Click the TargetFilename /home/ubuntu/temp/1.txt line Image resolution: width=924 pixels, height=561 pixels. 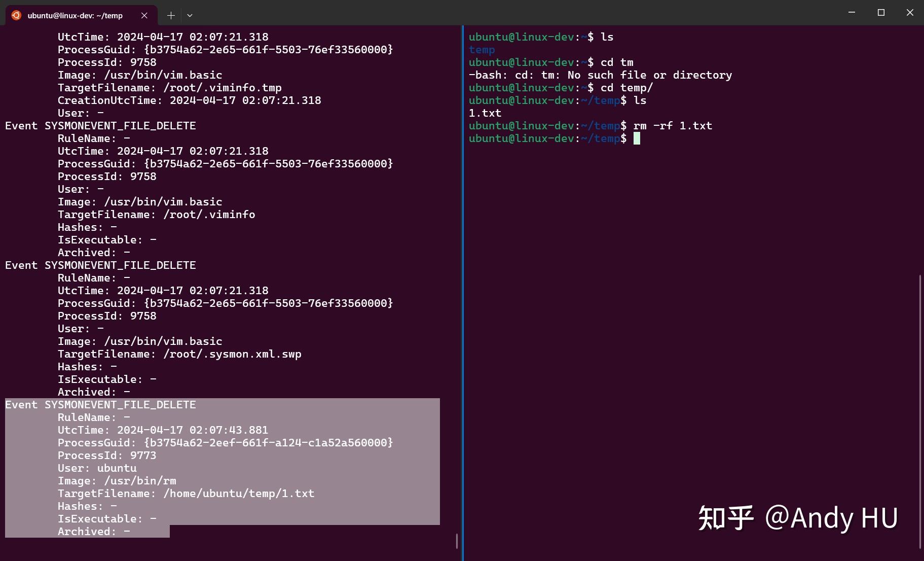coord(186,493)
